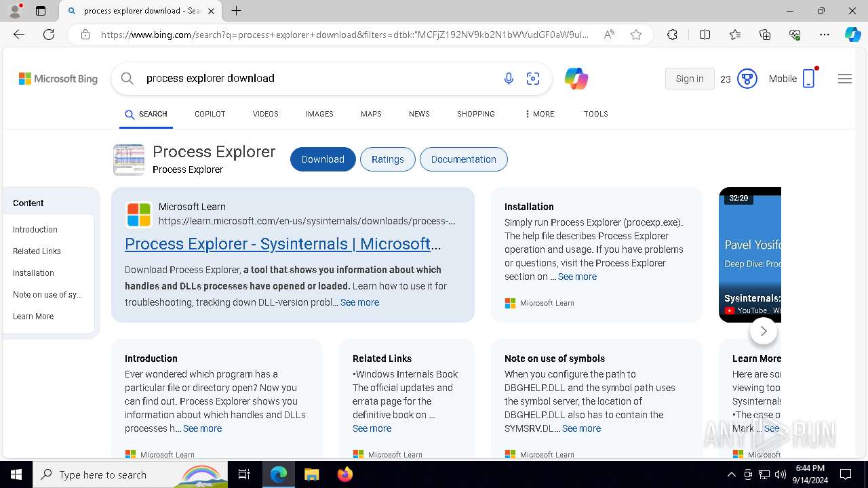
Task: Switch to the SHOPPING search tab
Action: point(476,114)
